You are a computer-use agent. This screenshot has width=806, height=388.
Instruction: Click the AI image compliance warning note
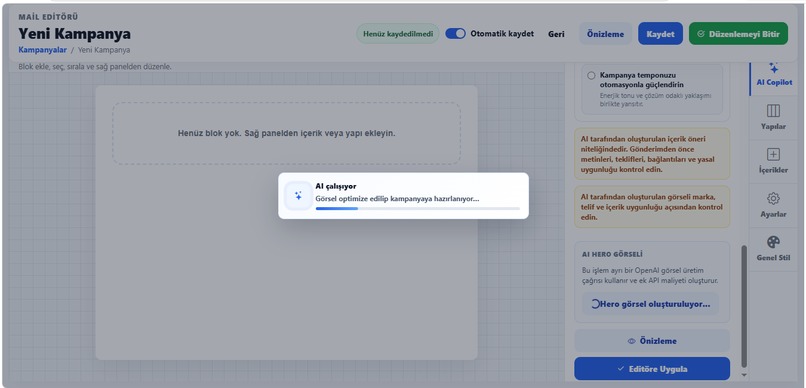click(x=652, y=207)
